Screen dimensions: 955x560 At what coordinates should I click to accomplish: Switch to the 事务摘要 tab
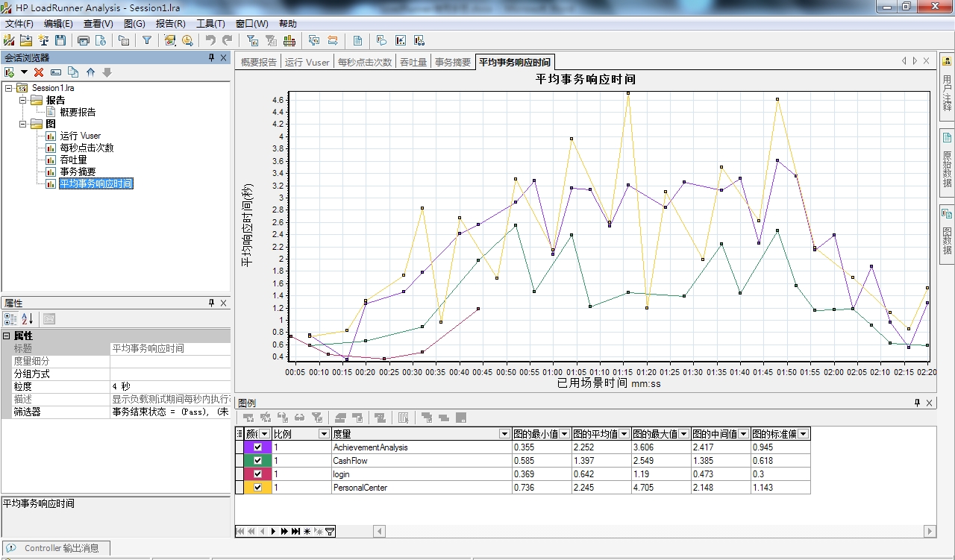coord(453,62)
